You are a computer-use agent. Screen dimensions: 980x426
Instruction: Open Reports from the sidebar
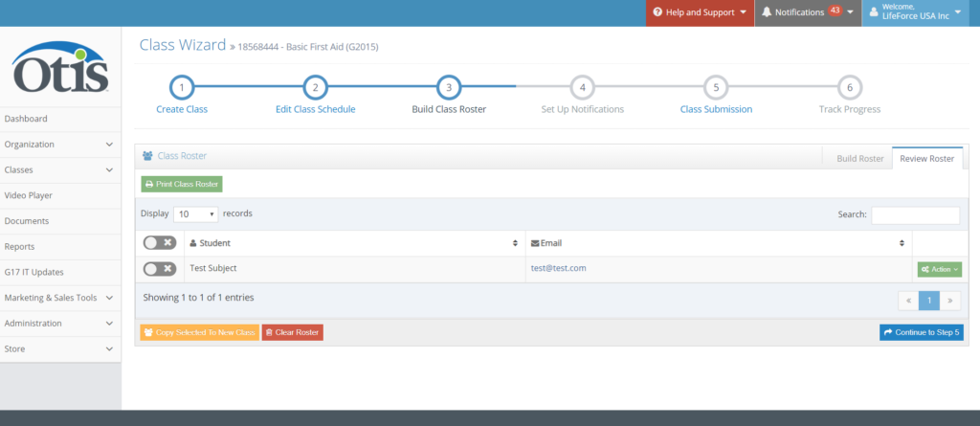[x=20, y=246]
